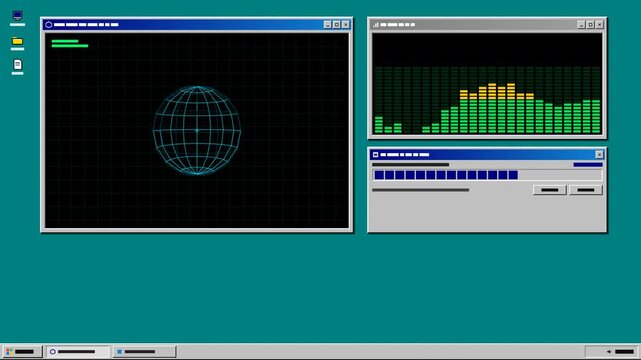Open the computer monitor desktop icon

click(x=17, y=16)
